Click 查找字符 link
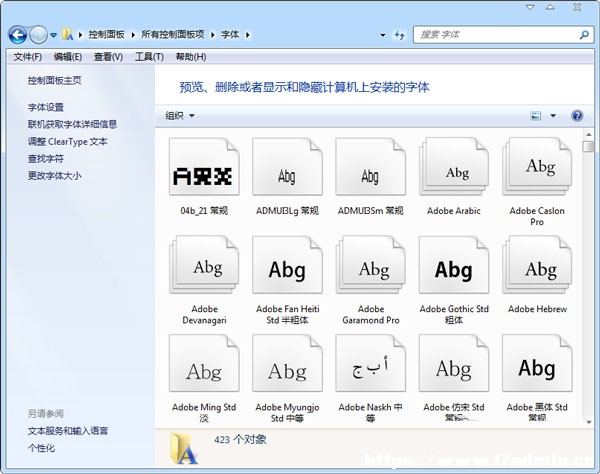 46,158
